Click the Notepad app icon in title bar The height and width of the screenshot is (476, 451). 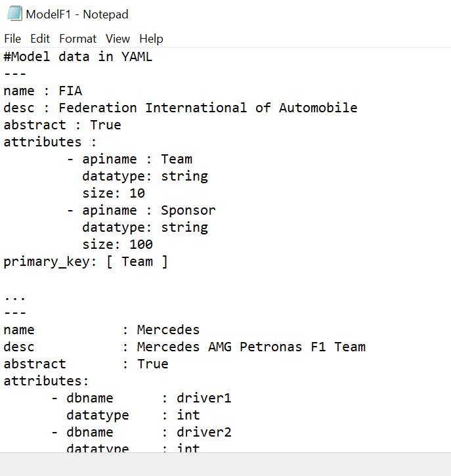click(x=14, y=14)
